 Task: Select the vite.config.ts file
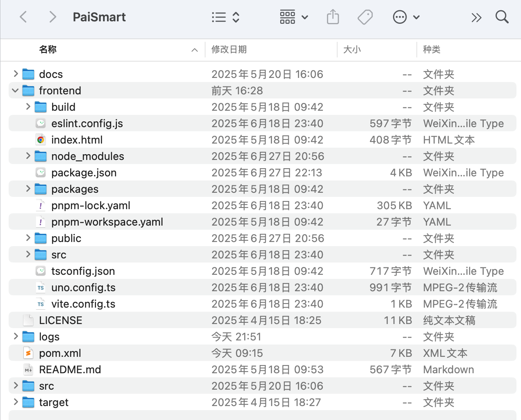tap(83, 304)
